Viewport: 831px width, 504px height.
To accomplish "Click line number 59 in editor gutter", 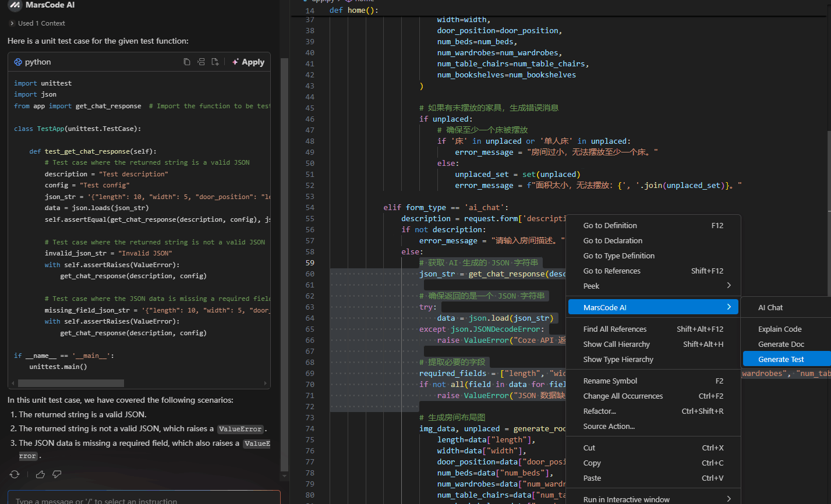I will [310, 262].
